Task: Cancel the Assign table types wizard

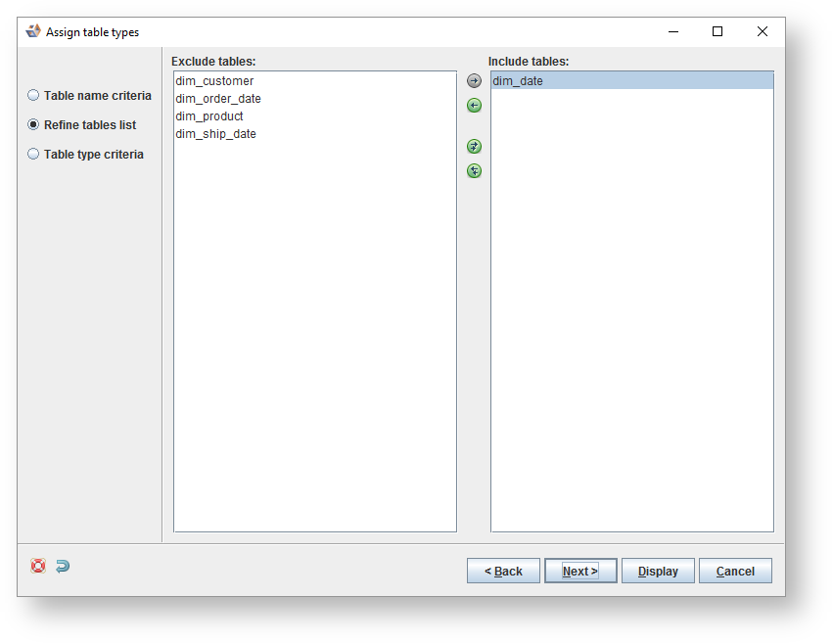Action: (735, 571)
